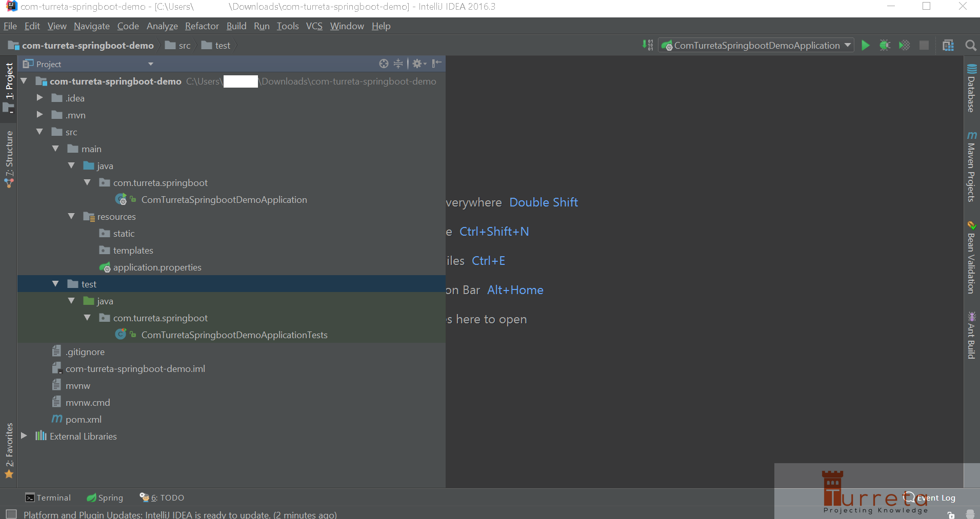980x519 pixels.
Task: Open the Build menu
Action: pyautogui.click(x=236, y=26)
